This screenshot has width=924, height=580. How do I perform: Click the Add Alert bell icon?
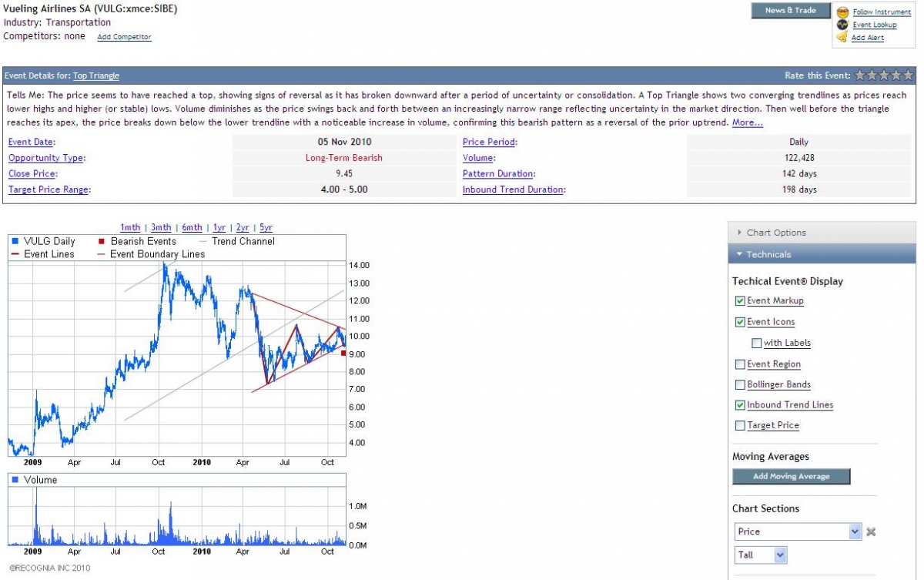click(842, 37)
